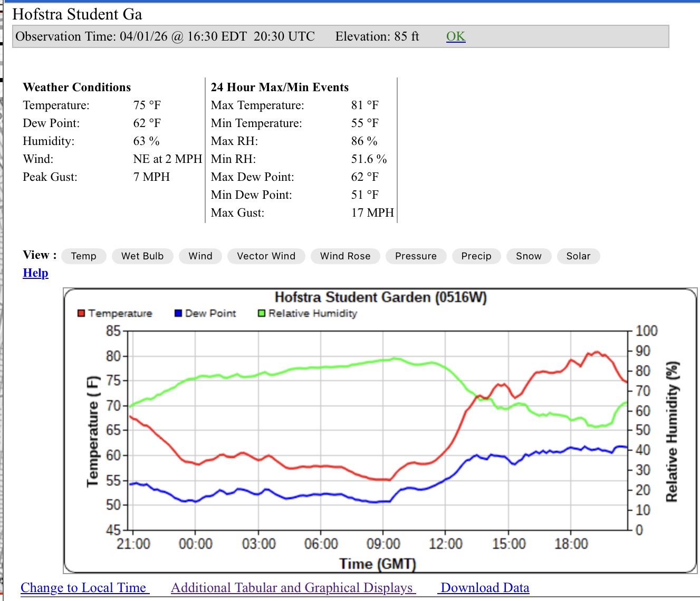View the Pressure graph
700x601 pixels.
point(416,256)
